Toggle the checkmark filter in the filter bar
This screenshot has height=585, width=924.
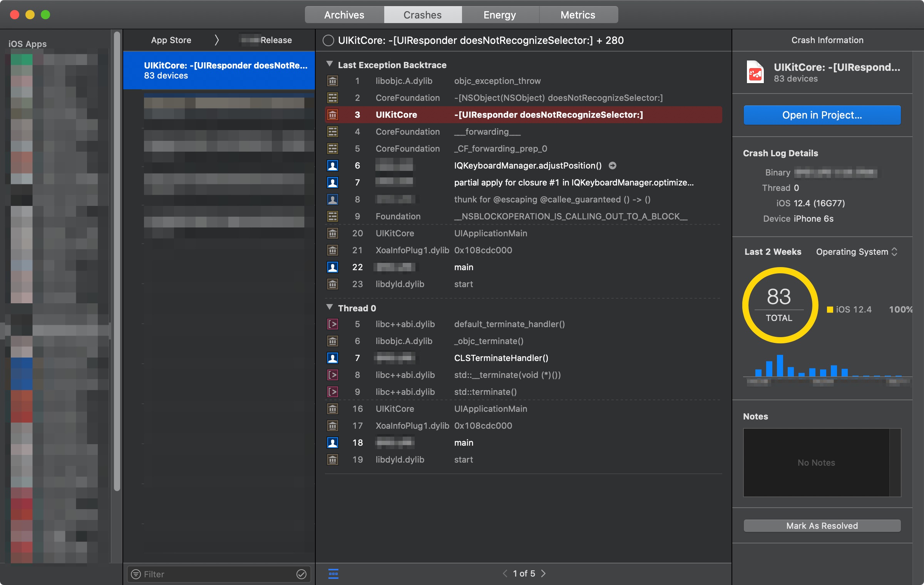pyautogui.click(x=302, y=574)
